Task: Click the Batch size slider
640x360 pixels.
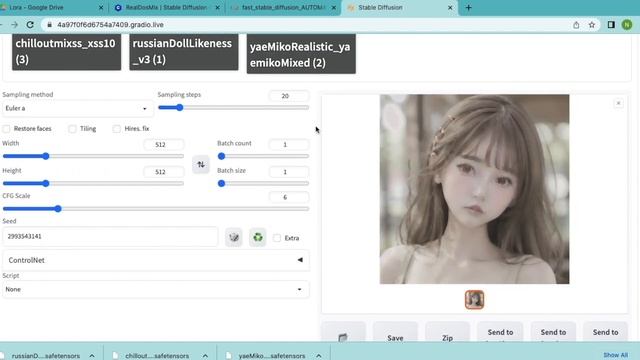Action: point(263,184)
